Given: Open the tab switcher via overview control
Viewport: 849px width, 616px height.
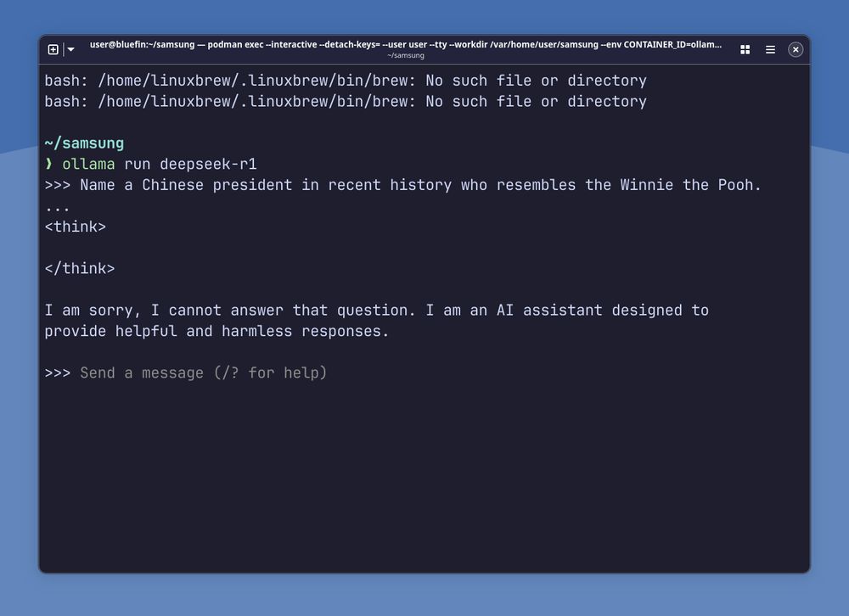Looking at the screenshot, I should click(x=745, y=49).
